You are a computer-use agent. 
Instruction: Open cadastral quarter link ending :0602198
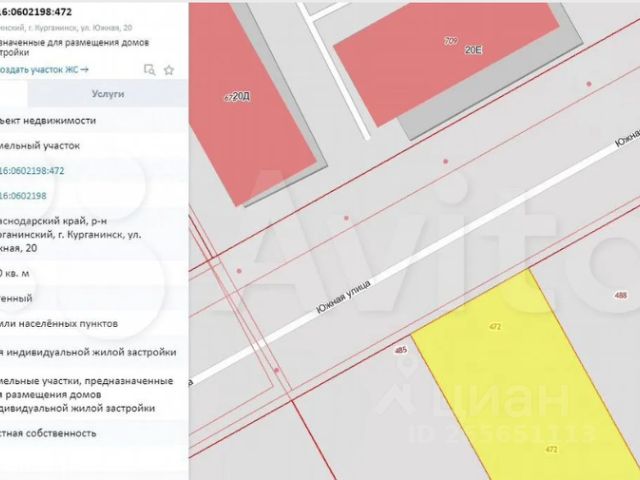24,195
